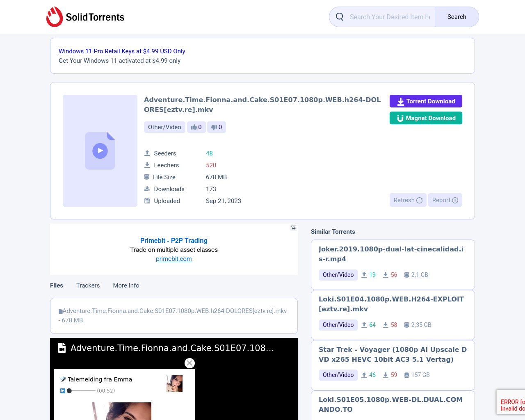The image size is (525, 420).
Task: Click the Emma profile photo thumbnail
Action: click(x=174, y=383)
